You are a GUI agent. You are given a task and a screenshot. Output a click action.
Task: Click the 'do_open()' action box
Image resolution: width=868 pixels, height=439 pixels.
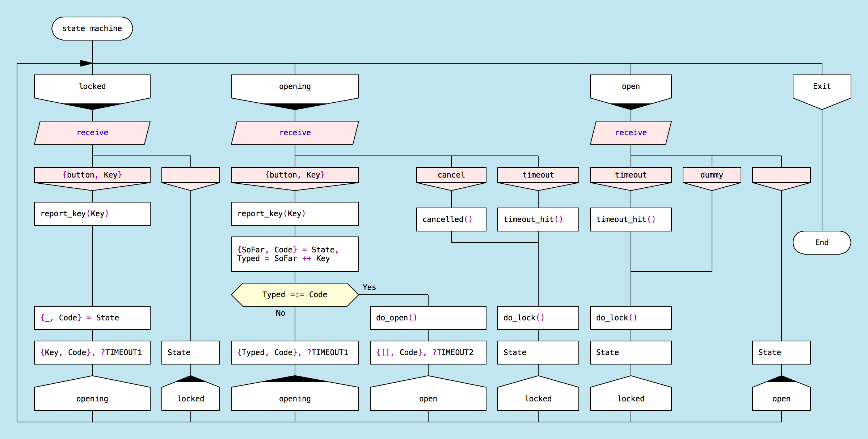(x=428, y=318)
